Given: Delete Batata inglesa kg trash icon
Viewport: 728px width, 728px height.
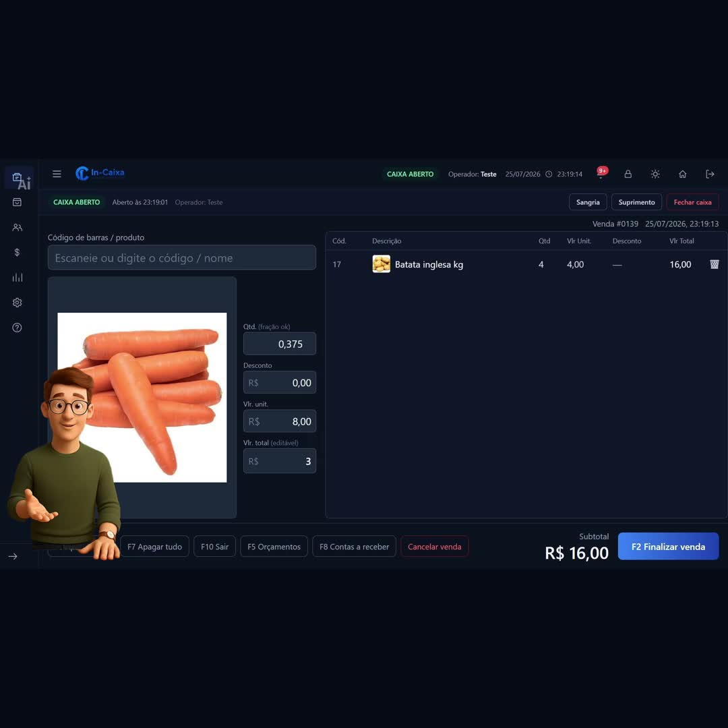Looking at the screenshot, I should [714, 264].
